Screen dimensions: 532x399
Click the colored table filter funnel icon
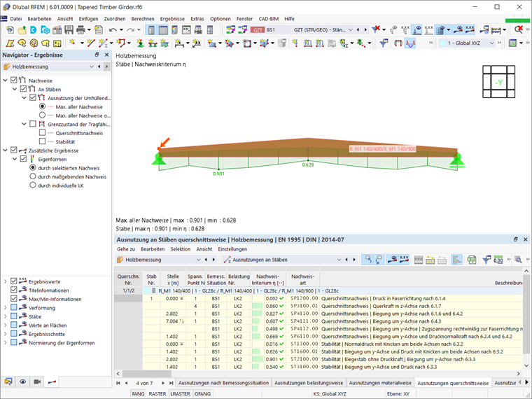(x=486, y=260)
